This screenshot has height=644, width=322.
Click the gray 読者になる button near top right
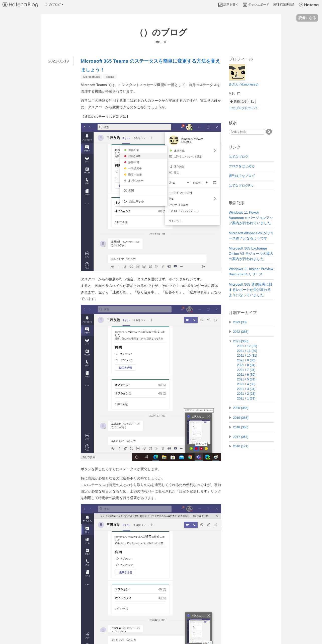[x=307, y=18]
